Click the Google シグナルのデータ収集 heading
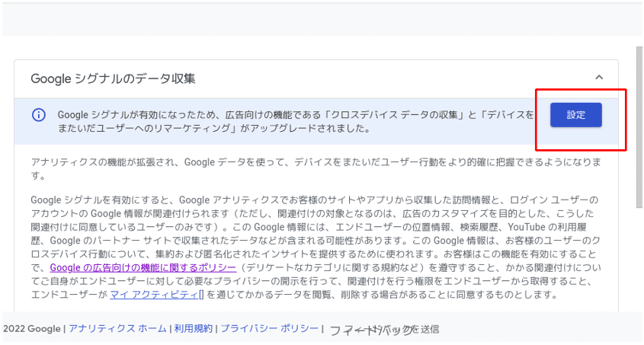Viewport: 644px width, 345px height. (x=113, y=78)
